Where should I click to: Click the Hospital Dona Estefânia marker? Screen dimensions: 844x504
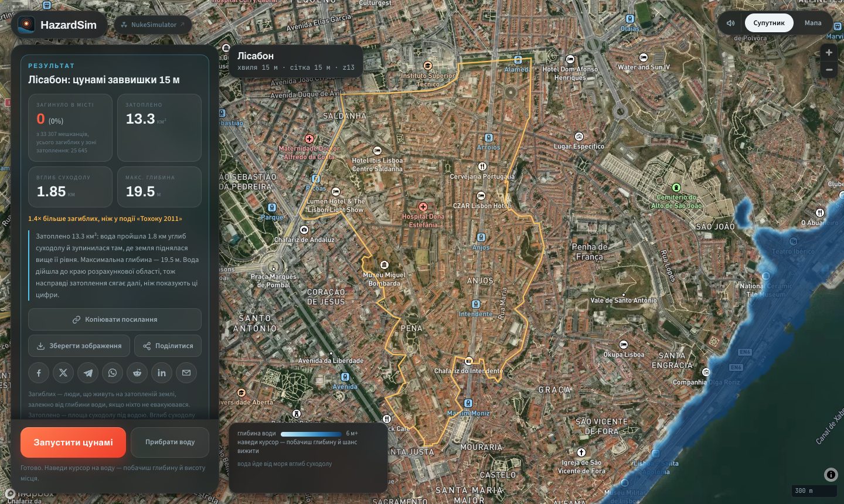point(423,207)
